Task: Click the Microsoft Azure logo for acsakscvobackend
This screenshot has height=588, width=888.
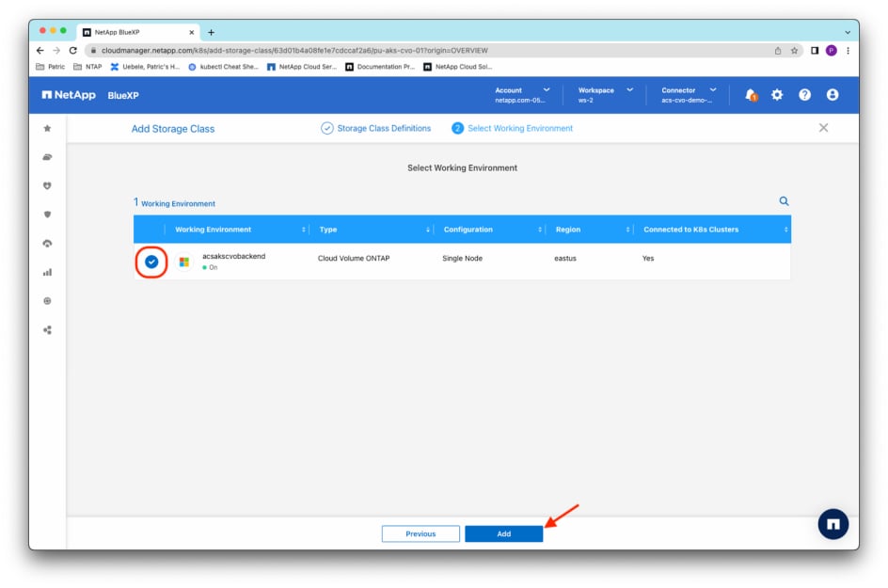Action: [184, 262]
